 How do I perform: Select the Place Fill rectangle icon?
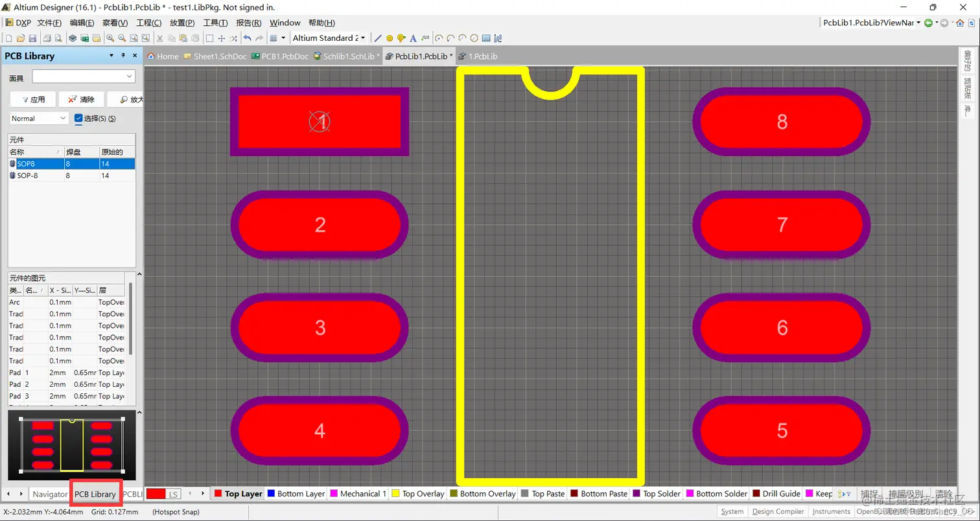click(x=485, y=38)
